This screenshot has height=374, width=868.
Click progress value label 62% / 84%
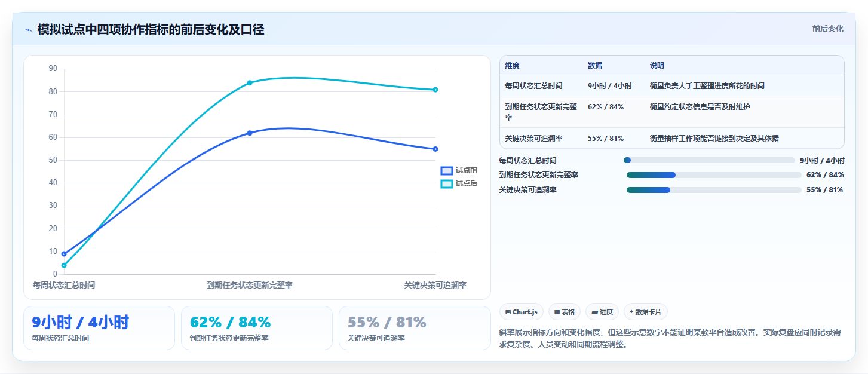[825, 175]
